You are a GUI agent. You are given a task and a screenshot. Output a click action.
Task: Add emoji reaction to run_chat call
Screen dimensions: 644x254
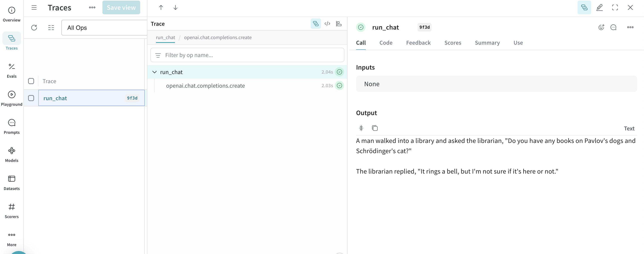click(x=601, y=27)
